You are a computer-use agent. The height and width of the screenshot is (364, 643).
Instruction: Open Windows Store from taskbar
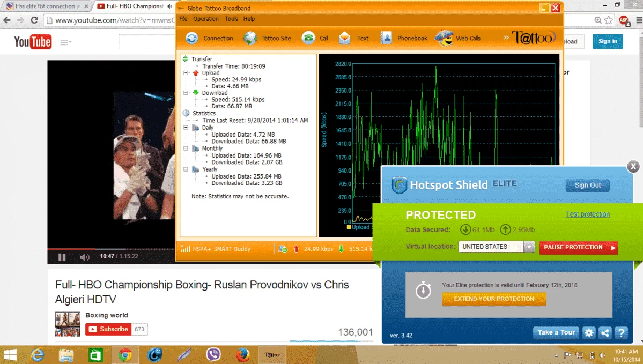pyautogui.click(x=95, y=355)
